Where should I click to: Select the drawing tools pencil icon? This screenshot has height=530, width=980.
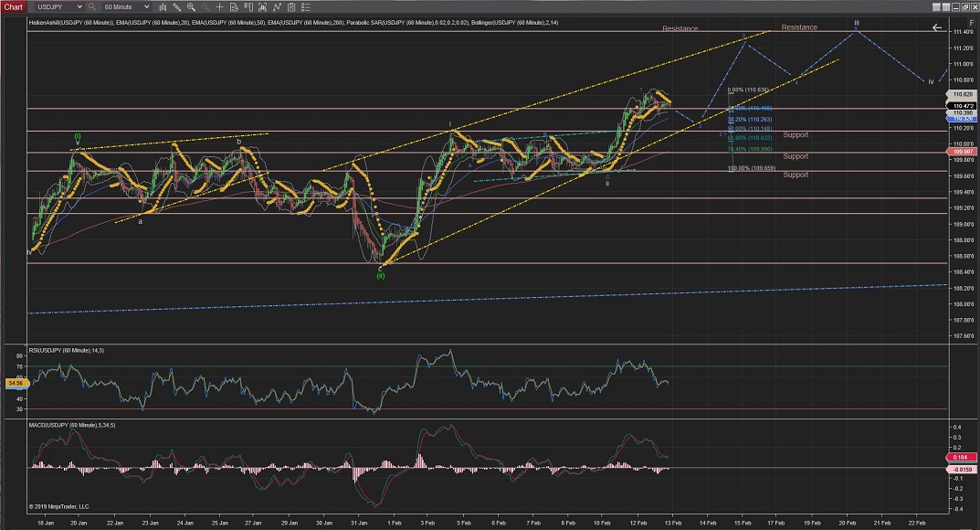[176, 6]
